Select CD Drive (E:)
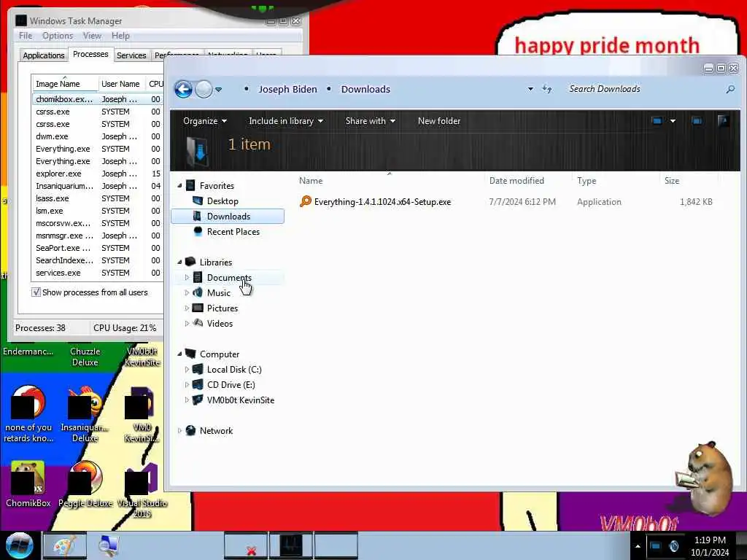Image resolution: width=747 pixels, height=560 pixels. click(x=231, y=385)
